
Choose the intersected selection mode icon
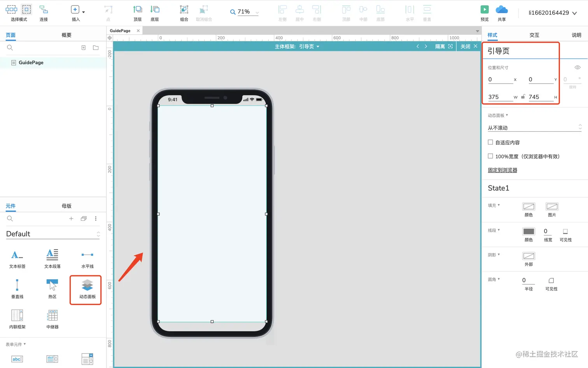click(11, 9)
